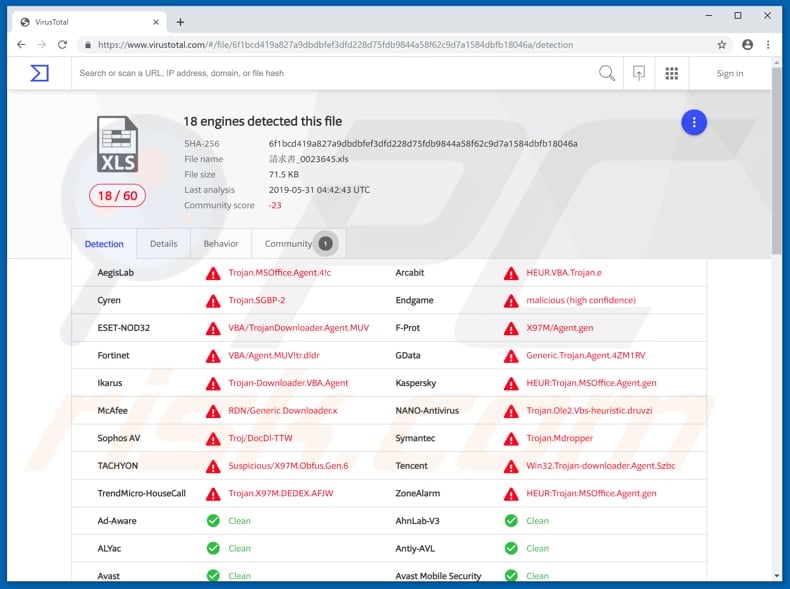The width and height of the screenshot is (790, 589).
Task: Switch to the Behavior tab
Action: pyautogui.click(x=221, y=244)
